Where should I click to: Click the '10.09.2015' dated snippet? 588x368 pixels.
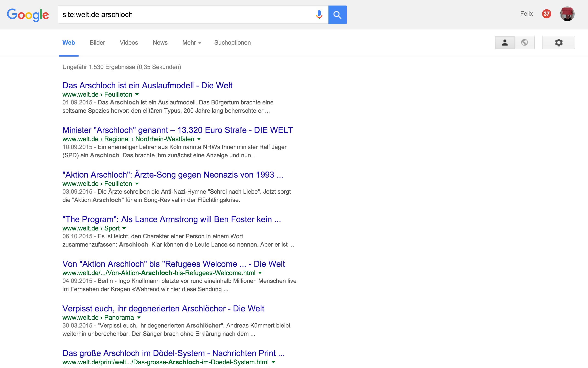(175, 151)
